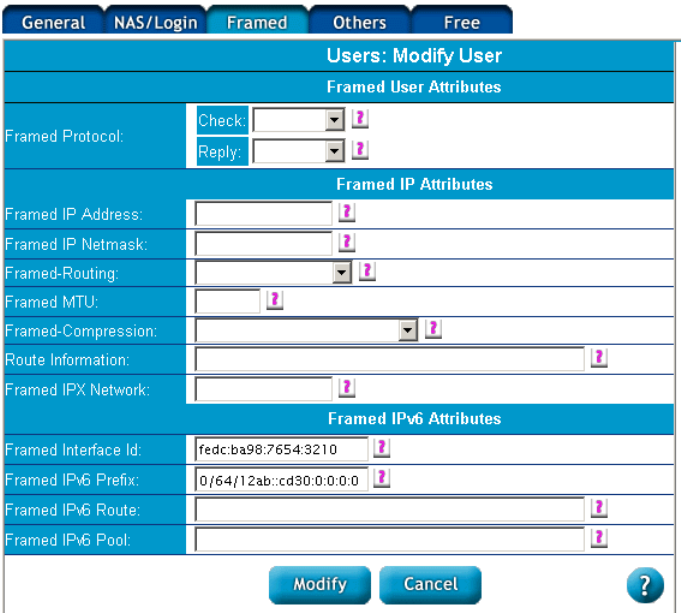The width and height of the screenshot is (681, 613).
Task: Expand the Check protocol dropdown
Action: point(299,120)
